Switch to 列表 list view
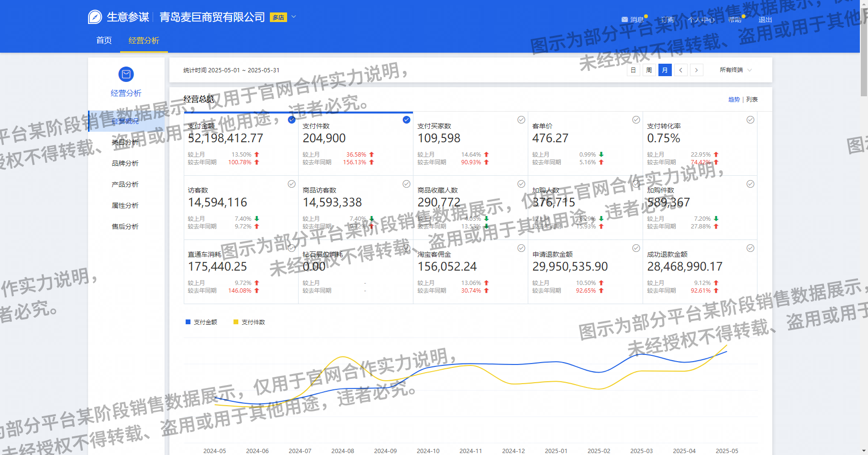 pyautogui.click(x=752, y=100)
